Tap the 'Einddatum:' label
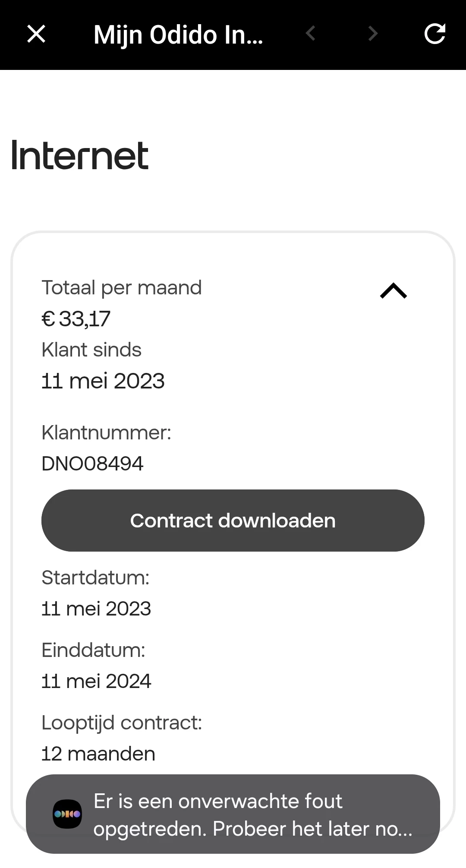The image size is (466, 868). tap(94, 650)
